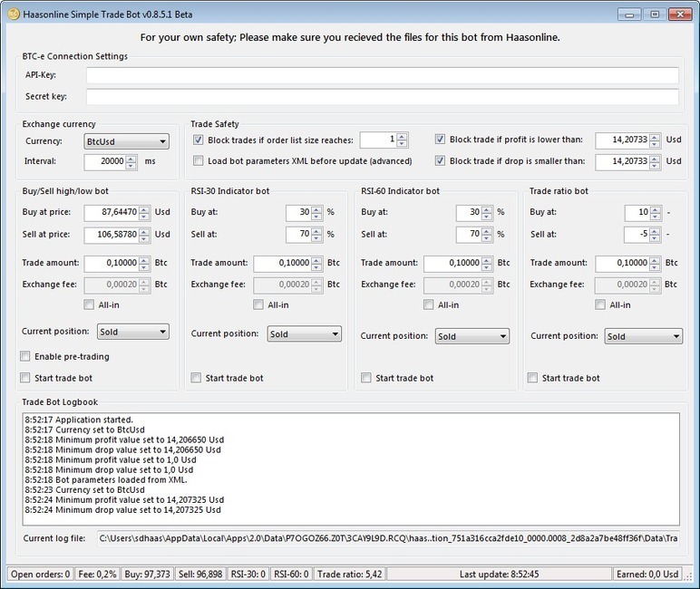Click RSI-60 Buy at percent stepper
Screen dimensions: 700x589
pos(487,213)
